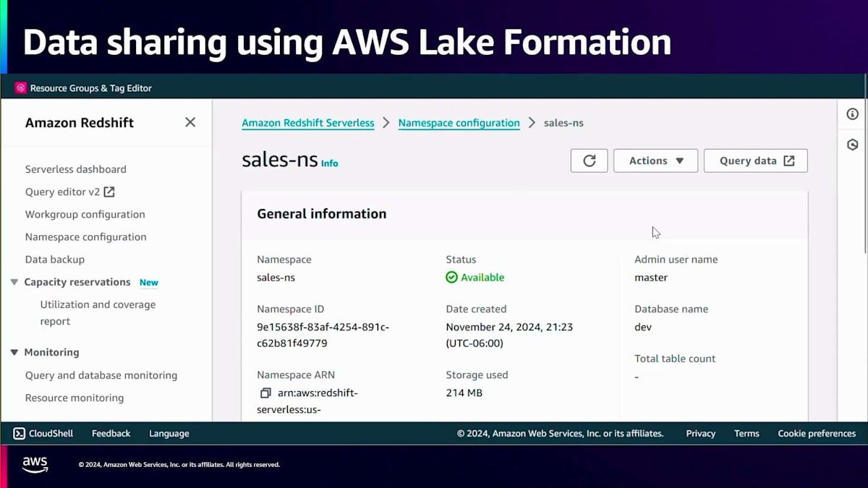
Task: Open the Actions dropdown menu
Action: (655, 160)
